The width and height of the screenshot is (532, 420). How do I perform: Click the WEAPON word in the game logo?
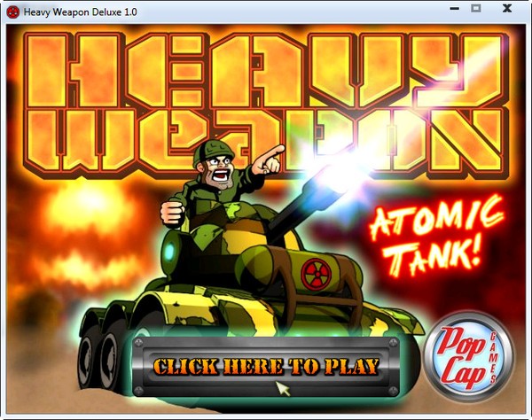[266, 142]
